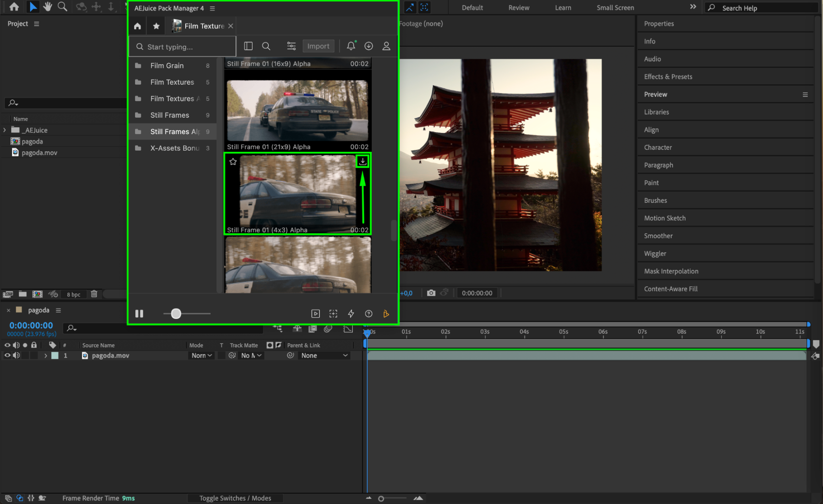Adjust the AEJuice thumbnail size slider
The image size is (823, 504).
[176, 314]
